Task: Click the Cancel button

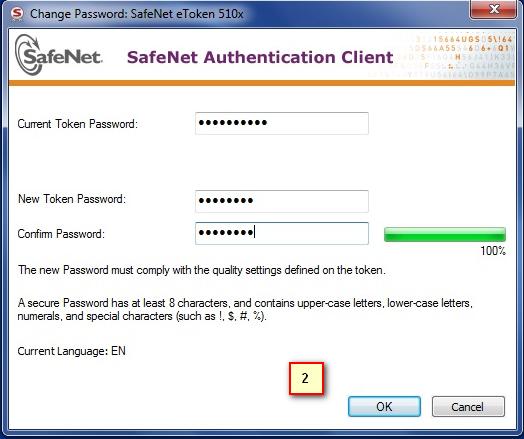Action: (x=468, y=407)
